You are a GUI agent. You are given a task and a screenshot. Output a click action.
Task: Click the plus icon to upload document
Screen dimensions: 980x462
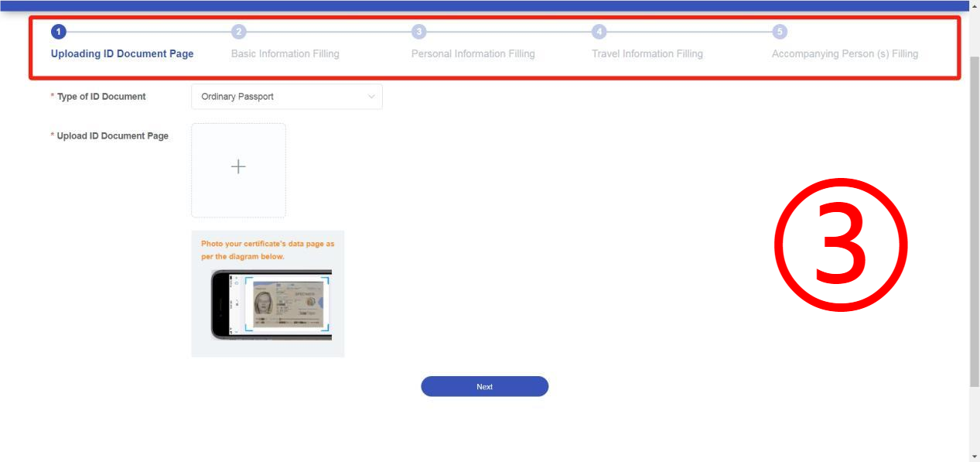[x=238, y=166]
